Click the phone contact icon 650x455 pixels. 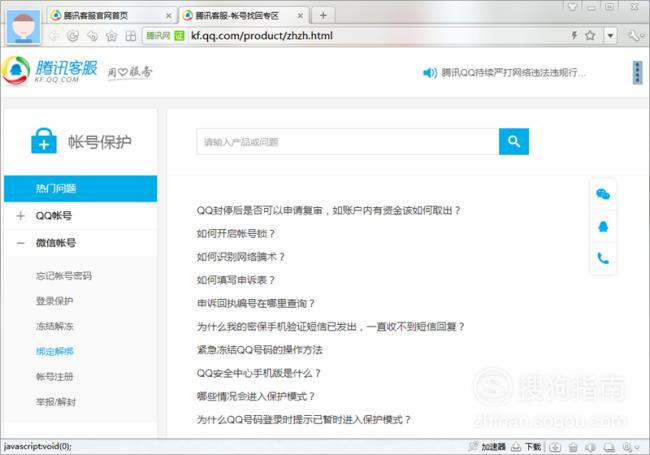(x=603, y=259)
